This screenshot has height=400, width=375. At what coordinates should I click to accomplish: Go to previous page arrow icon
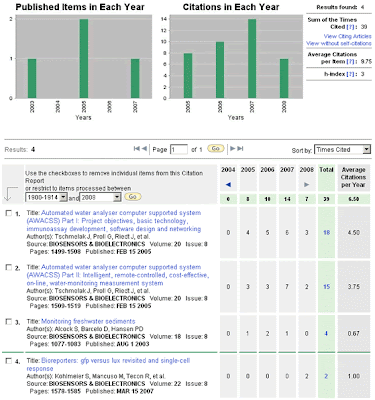coord(144,149)
